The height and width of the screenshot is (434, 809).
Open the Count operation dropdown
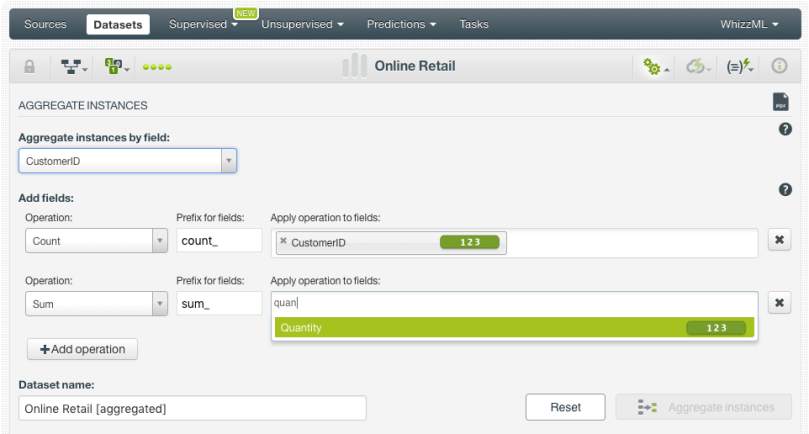(x=96, y=241)
